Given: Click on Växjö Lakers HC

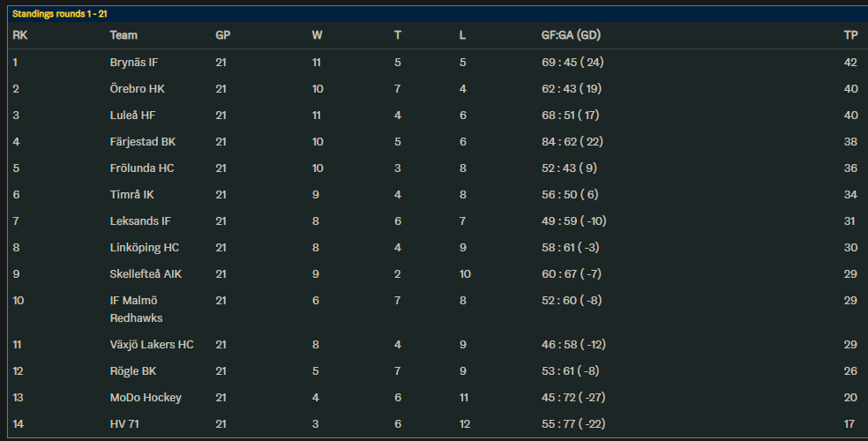Looking at the screenshot, I should point(152,344).
